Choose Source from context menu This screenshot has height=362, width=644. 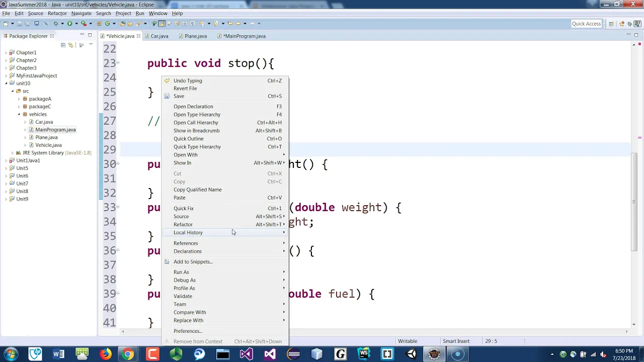[225, 217]
